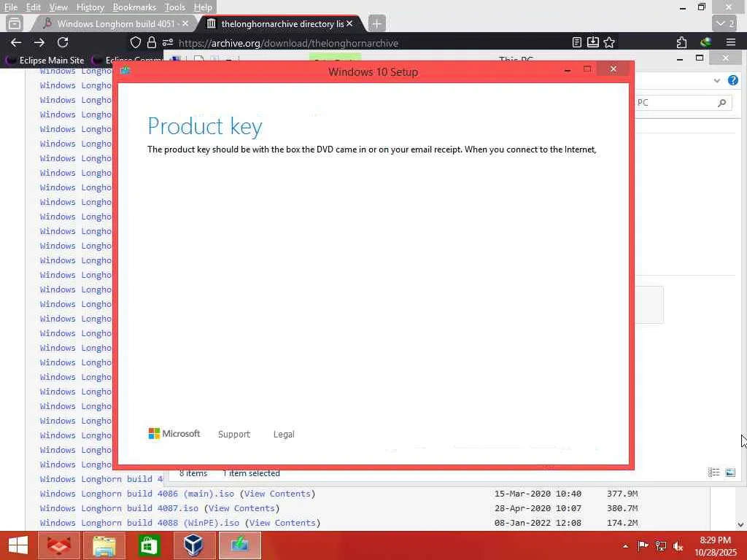
Task: Select thelonghornarchive directory listing tab
Action: 282,23
